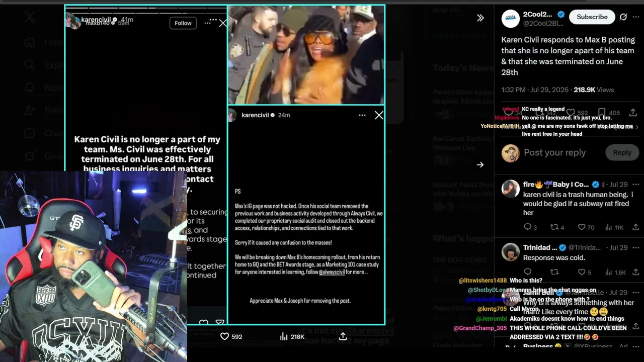The height and width of the screenshot is (362, 644).
Task: Open Grok explain icon beside Subscribe
Action: coord(623,17)
